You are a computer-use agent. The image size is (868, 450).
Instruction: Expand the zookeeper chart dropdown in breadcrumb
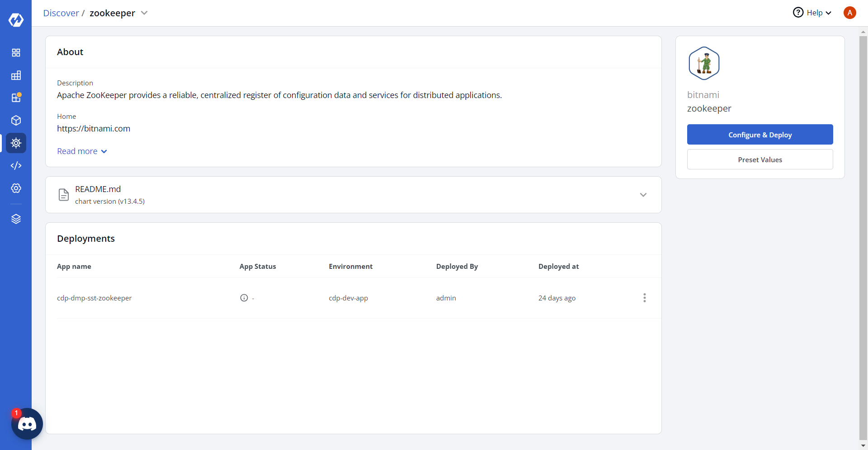pyautogui.click(x=144, y=13)
